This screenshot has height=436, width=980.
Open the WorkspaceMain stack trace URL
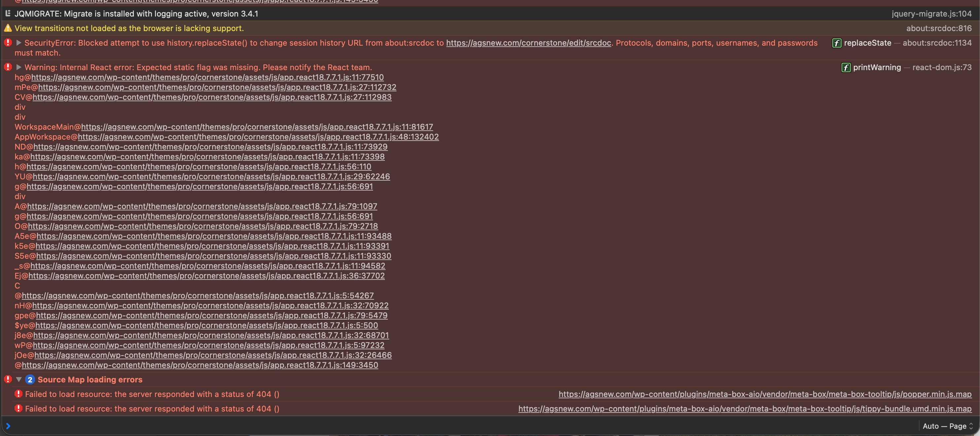(257, 127)
